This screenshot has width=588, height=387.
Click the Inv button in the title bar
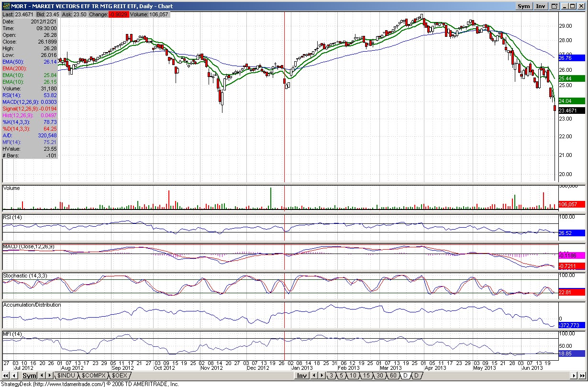tap(541, 6)
